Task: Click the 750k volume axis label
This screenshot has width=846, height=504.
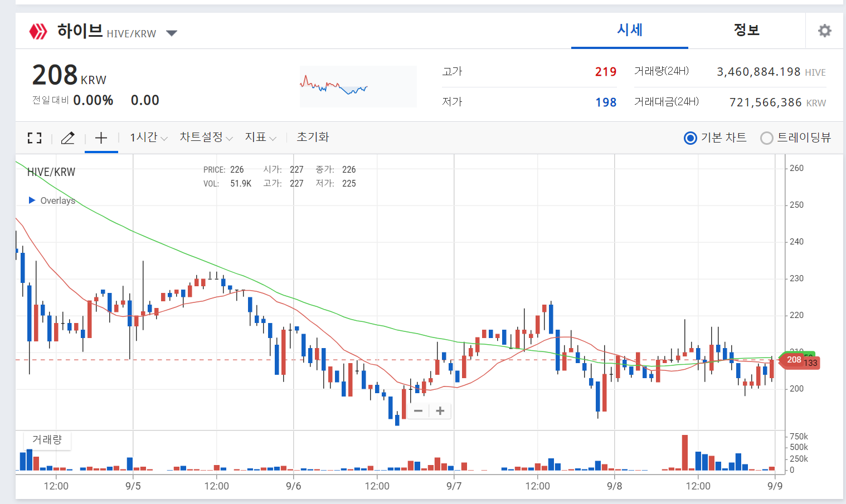Action: [799, 437]
